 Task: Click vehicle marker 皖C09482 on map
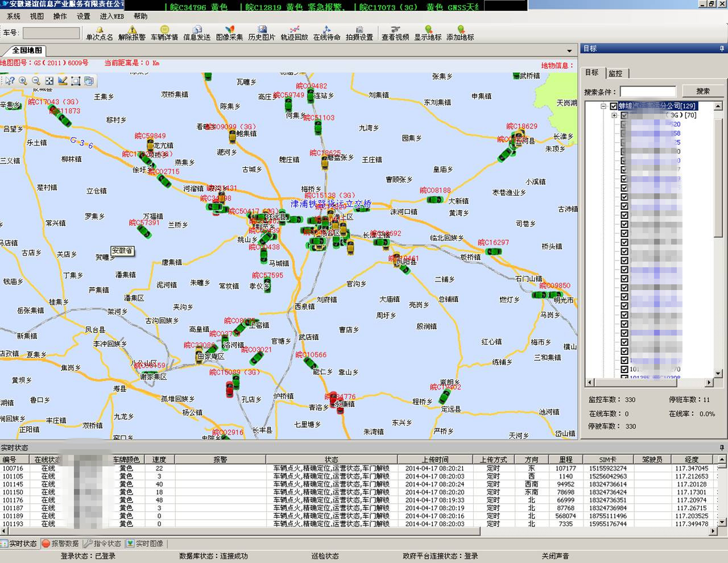point(311,95)
